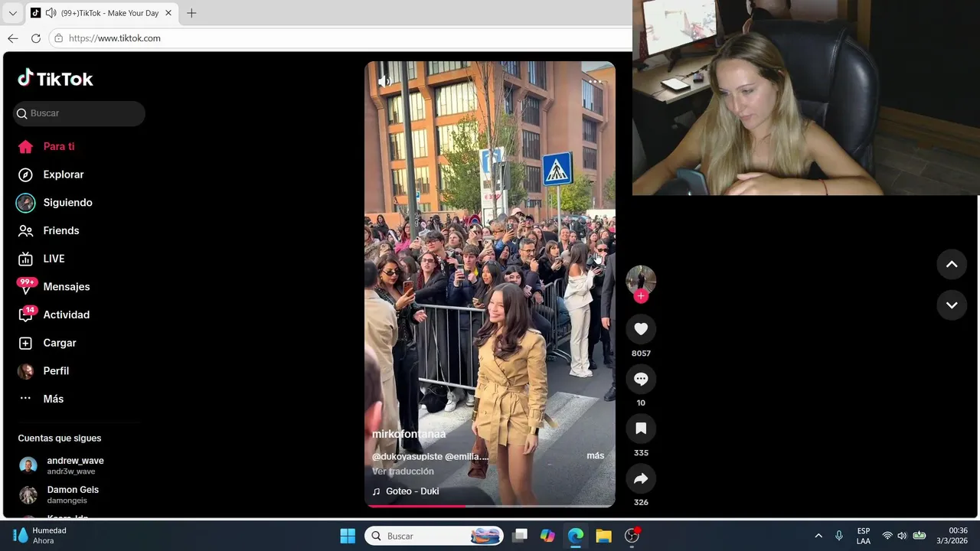Save video with bookmark icon

[x=641, y=429]
